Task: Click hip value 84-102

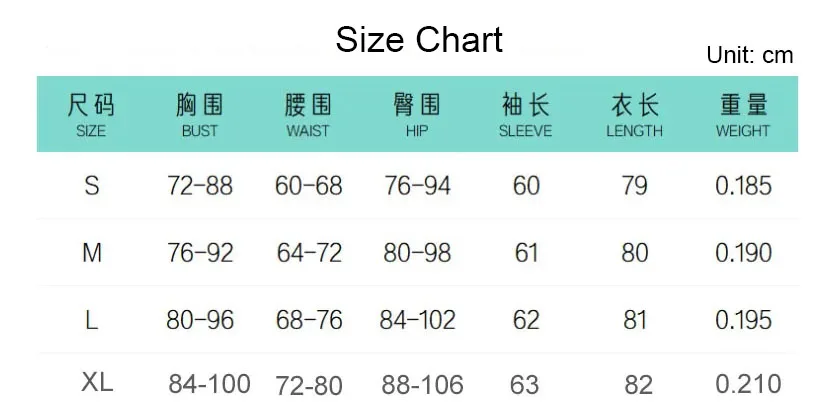Action: point(417,320)
